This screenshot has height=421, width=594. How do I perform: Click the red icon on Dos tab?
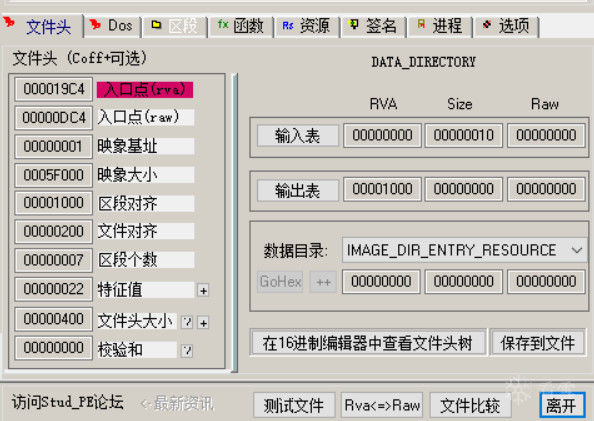click(95, 25)
